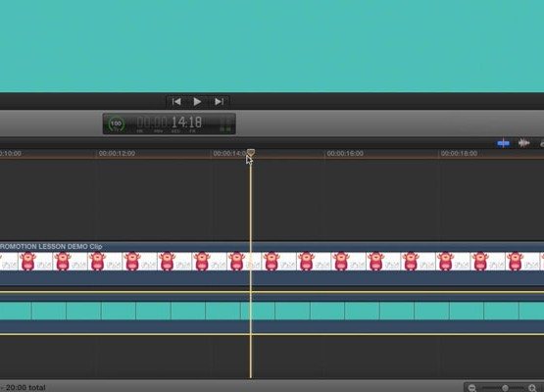Image resolution: width=544 pixels, height=392 pixels.
Task: Click the zoom-in magnifier icon
Action: (x=532, y=388)
